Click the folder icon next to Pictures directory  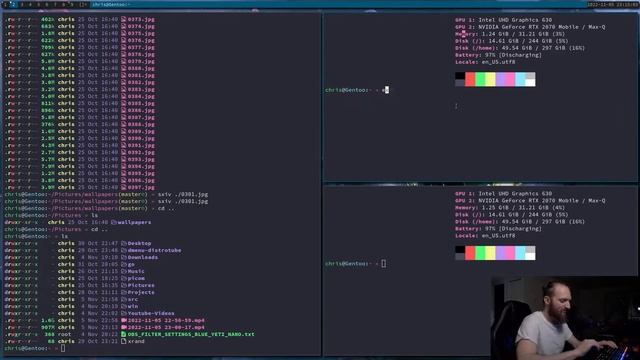coord(124,285)
